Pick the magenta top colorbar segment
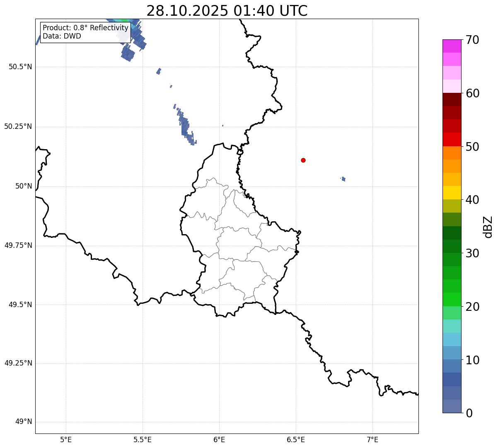498x448 pixels. 452,46
